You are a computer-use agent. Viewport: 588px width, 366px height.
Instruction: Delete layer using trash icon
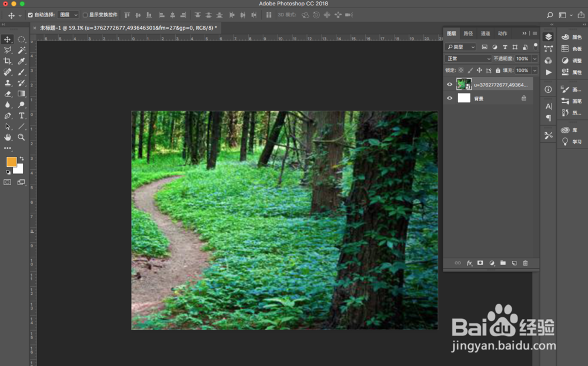click(525, 263)
